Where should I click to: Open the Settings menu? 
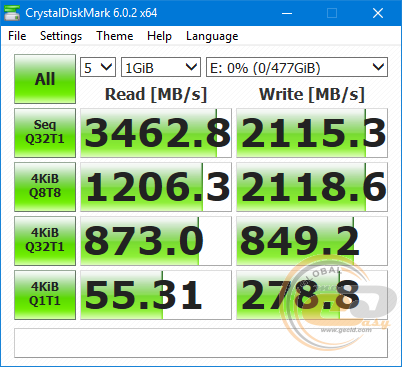[61, 36]
